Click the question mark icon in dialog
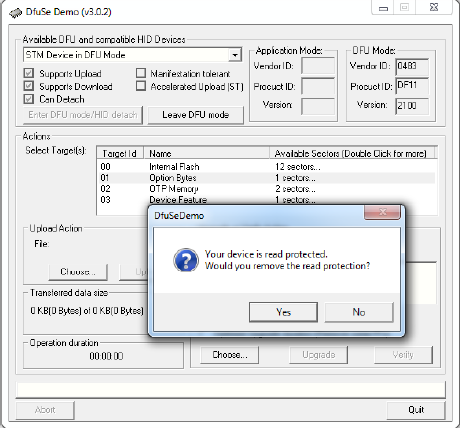 [186, 260]
